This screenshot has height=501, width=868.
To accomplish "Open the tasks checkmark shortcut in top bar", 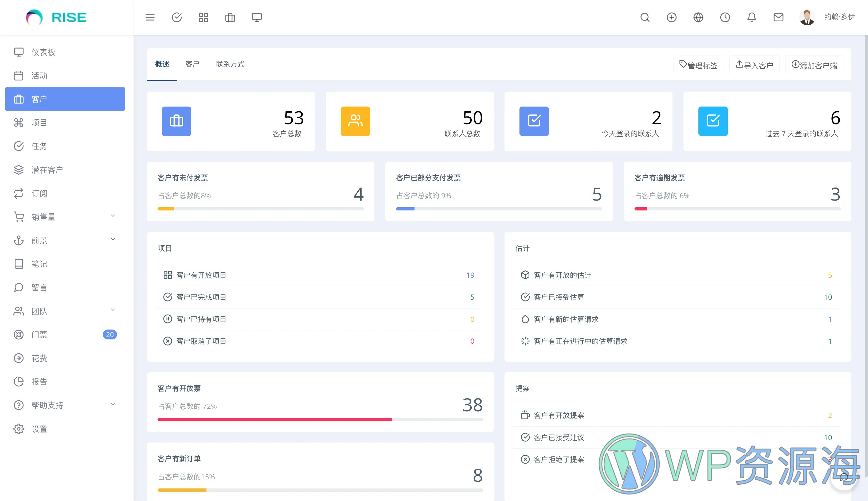I will coord(177,17).
